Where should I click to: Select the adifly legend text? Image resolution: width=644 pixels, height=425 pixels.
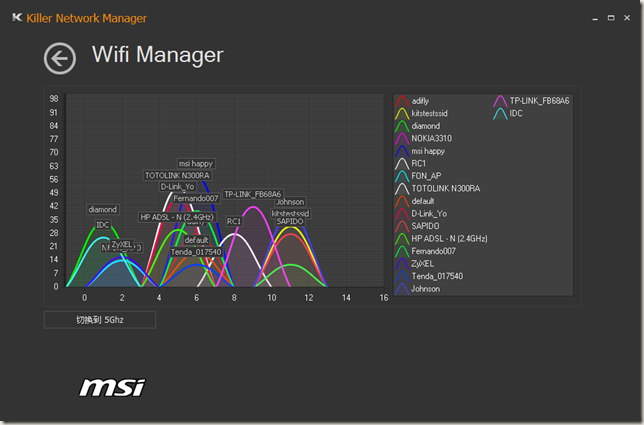tap(420, 101)
